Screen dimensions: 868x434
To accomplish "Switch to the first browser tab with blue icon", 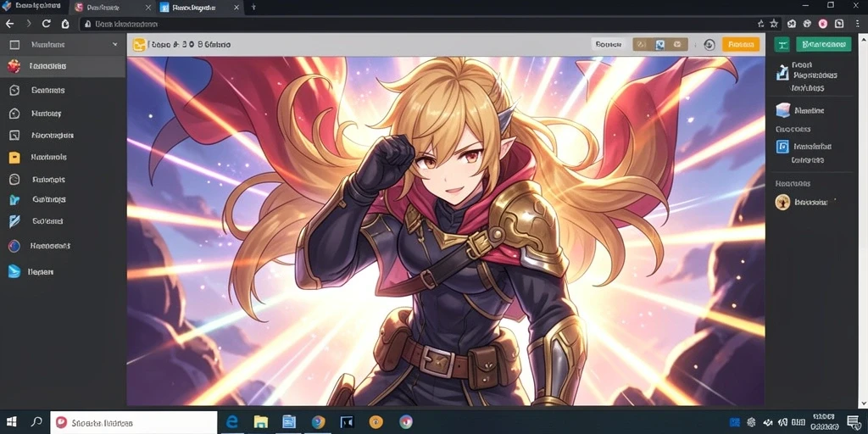I will pos(33,7).
